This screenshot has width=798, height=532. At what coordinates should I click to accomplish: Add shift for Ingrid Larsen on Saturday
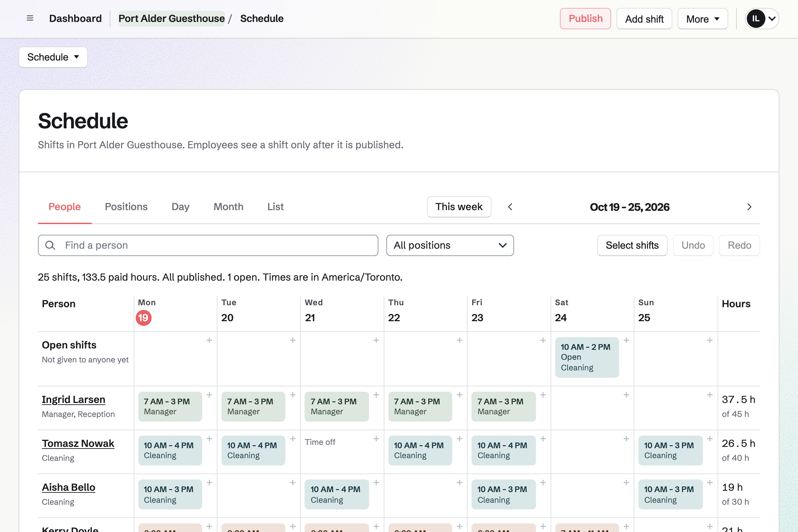(x=626, y=395)
